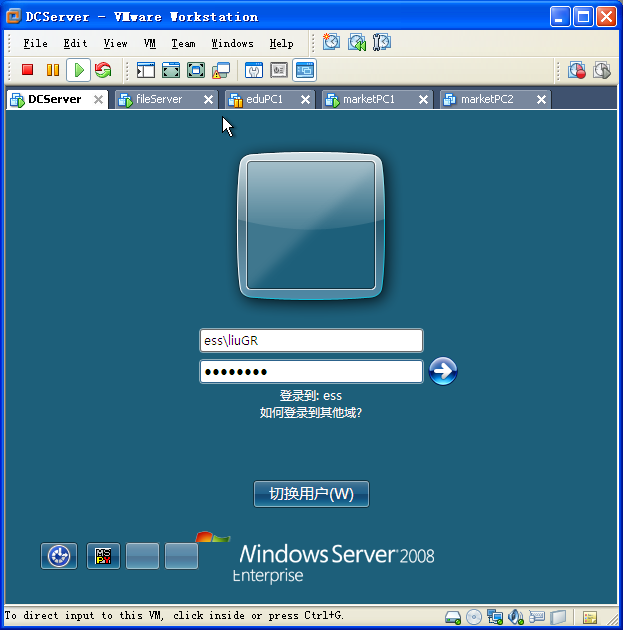Power off the VM with red stop icon

(27, 70)
